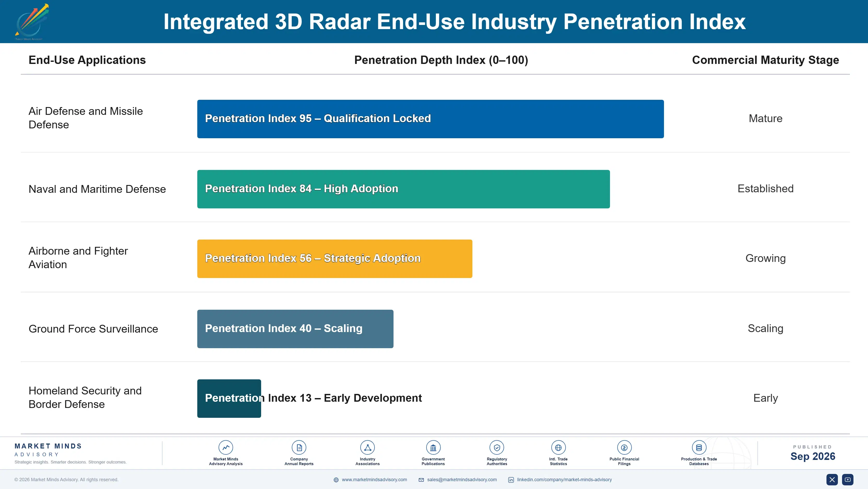Open the YouTube icon in footer
The height and width of the screenshot is (489, 868).
(x=847, y=480)
